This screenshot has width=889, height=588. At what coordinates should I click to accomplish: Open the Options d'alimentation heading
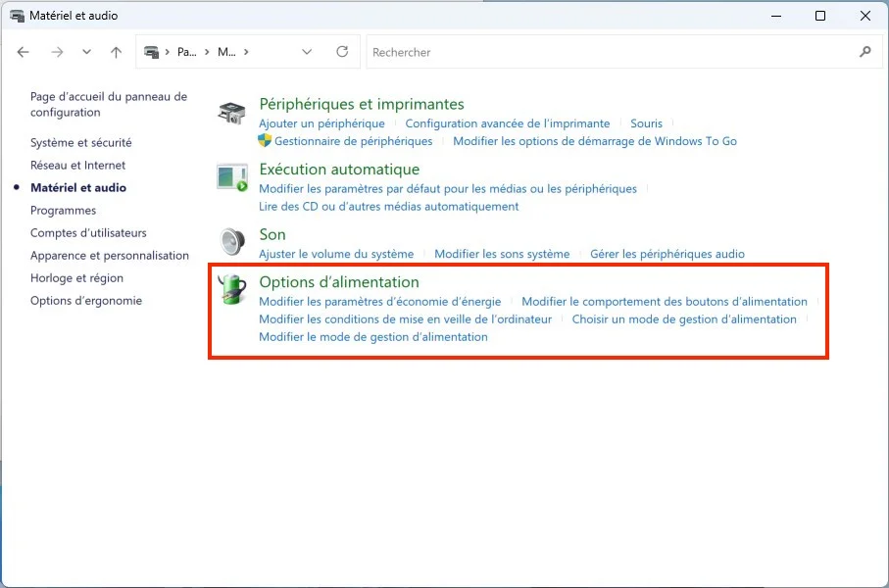coord(339,282)
